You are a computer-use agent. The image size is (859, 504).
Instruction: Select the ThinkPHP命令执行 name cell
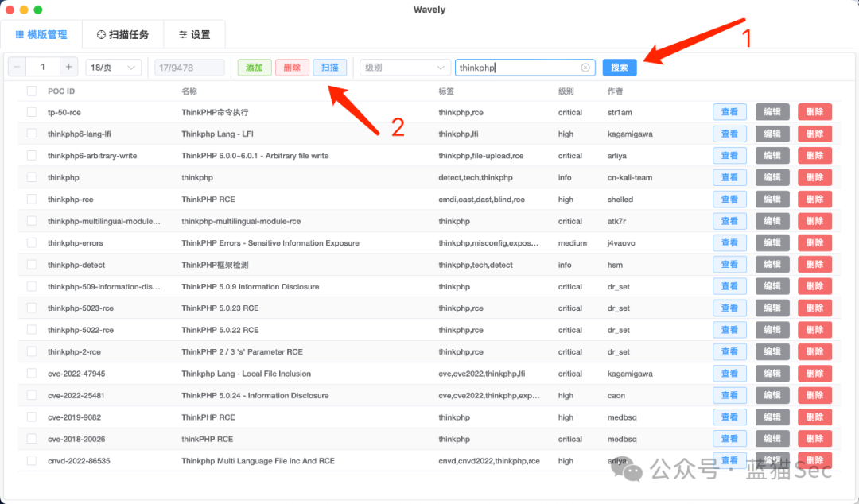click(x=215, y=112)
